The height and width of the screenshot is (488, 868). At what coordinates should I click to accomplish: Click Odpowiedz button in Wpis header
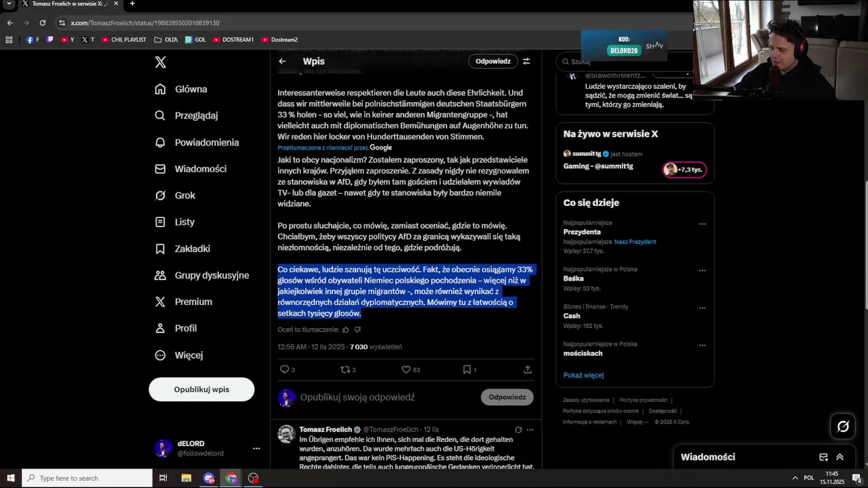493,61
